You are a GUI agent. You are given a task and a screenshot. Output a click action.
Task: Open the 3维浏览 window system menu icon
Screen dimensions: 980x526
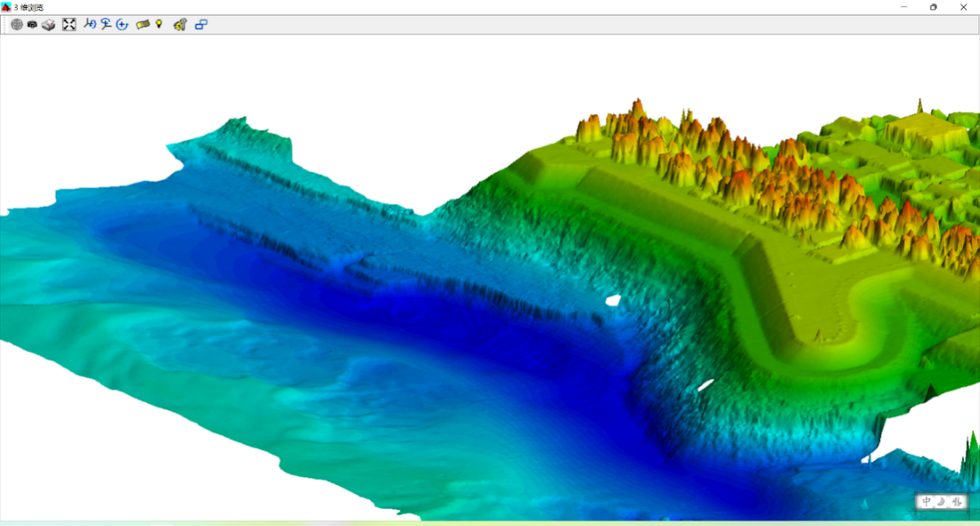pos(9,7)
